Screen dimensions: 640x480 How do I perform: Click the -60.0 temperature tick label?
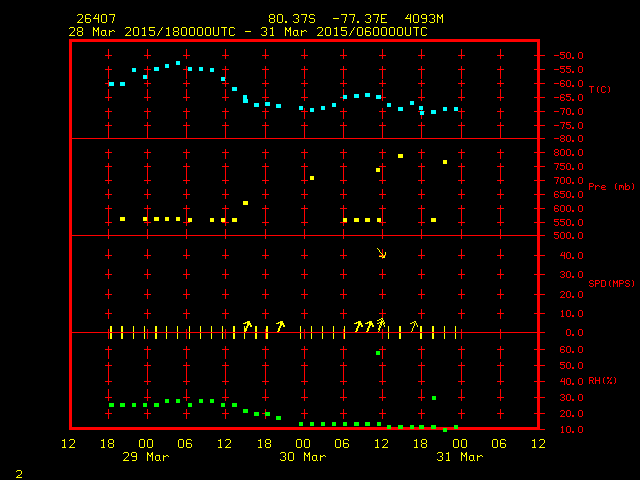(x=568, y=84)
